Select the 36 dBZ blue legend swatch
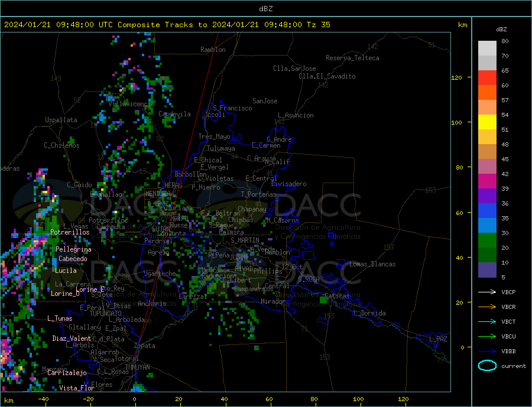Screen dimensions: 532x407 click(487, 211)
